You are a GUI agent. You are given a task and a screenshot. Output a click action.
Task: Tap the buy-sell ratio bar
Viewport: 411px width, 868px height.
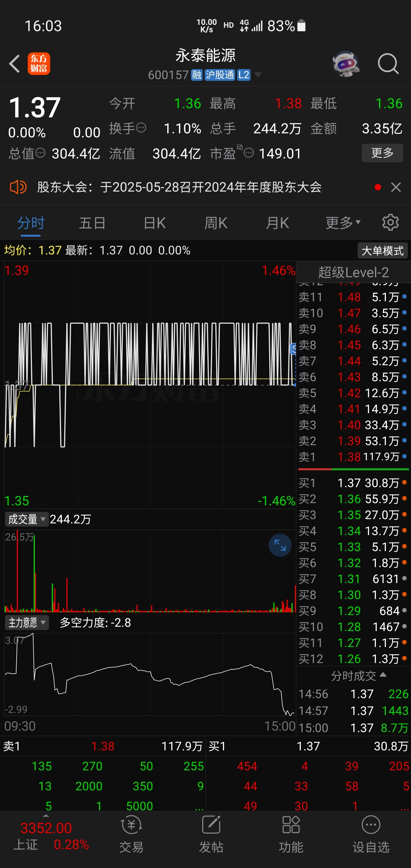353,469
